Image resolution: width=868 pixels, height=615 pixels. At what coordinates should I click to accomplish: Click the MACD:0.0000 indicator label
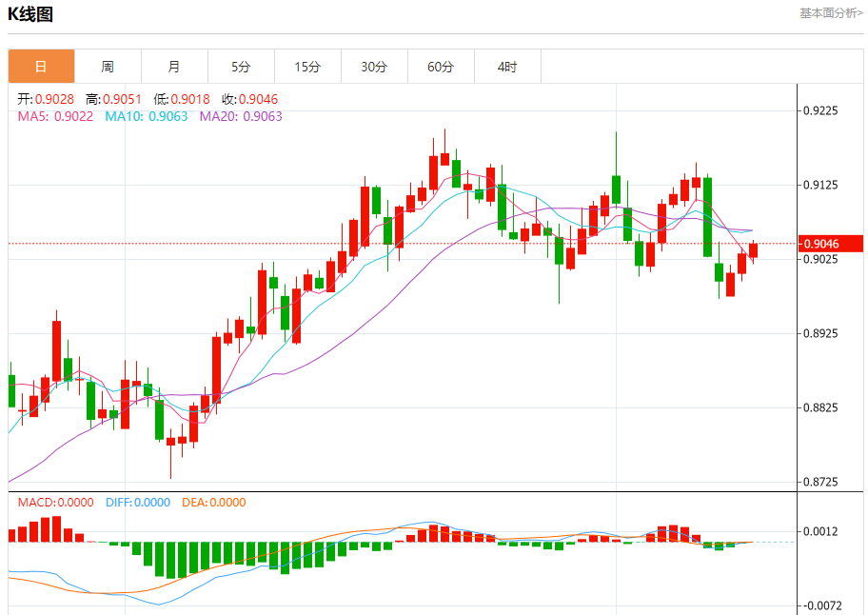point(55,502)
